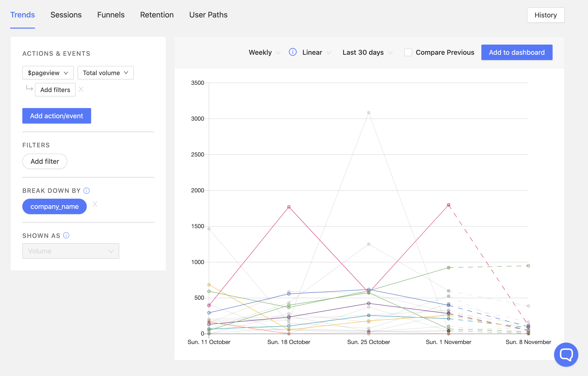Switch to the Funnels tab
The image size is (588, 376).
pyautogui.click(x=111, y=15)
